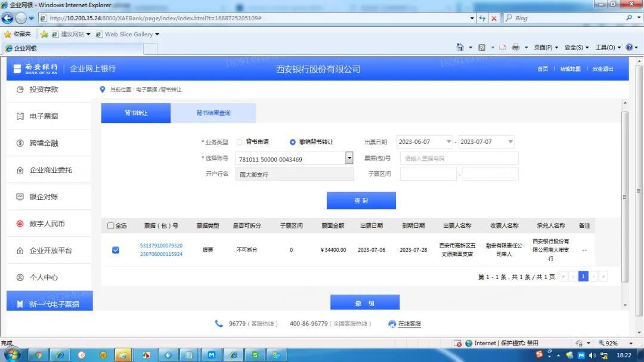Screen dimensions: 644x362
Task: Click page number 1 in pagination
Action: click(x=583, y=277)
